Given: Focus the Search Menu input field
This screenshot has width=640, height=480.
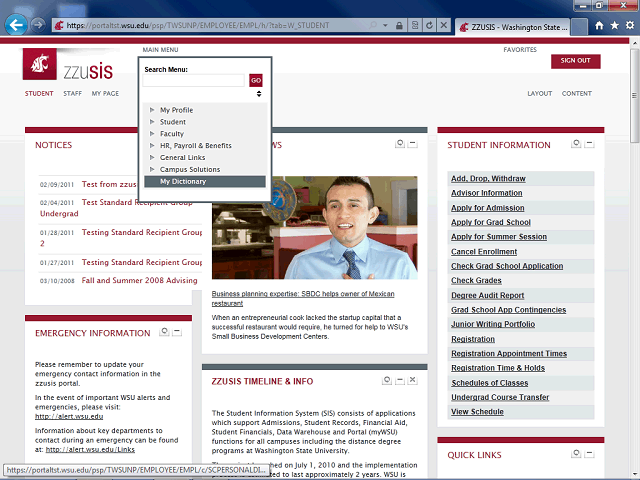Looking at the screenshot, I should click(x=193, y=80).
